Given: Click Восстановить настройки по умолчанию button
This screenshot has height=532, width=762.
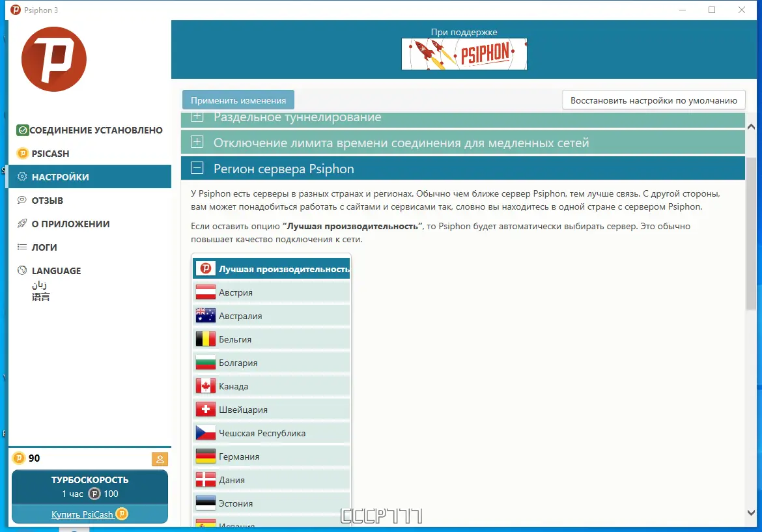Looking at the screenshot, I should point(654,100).
